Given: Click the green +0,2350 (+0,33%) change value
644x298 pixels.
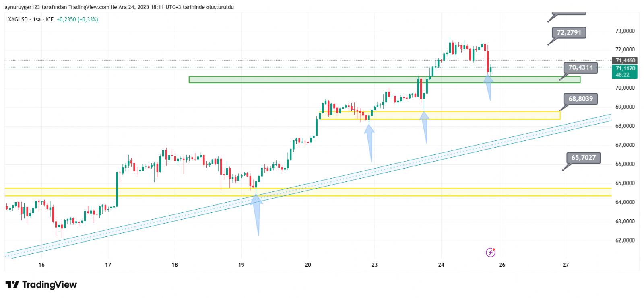Looking at the screenshot, I should 77,19.
